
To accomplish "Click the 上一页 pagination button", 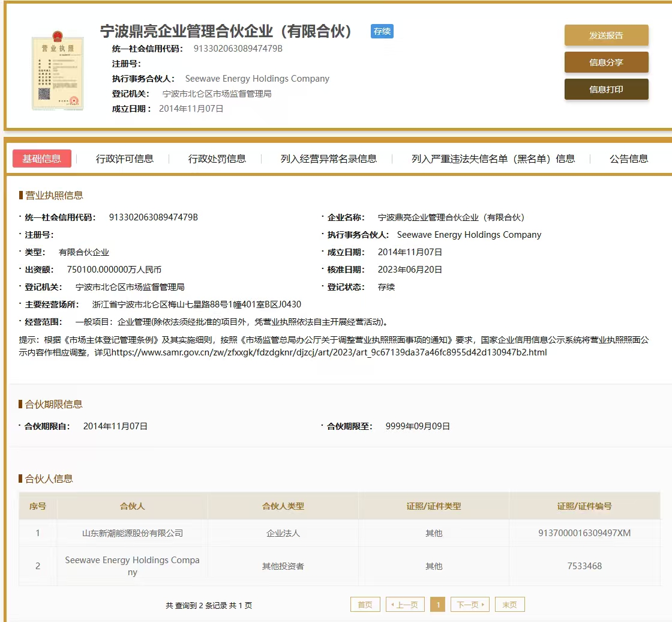I will pos(405,605).
